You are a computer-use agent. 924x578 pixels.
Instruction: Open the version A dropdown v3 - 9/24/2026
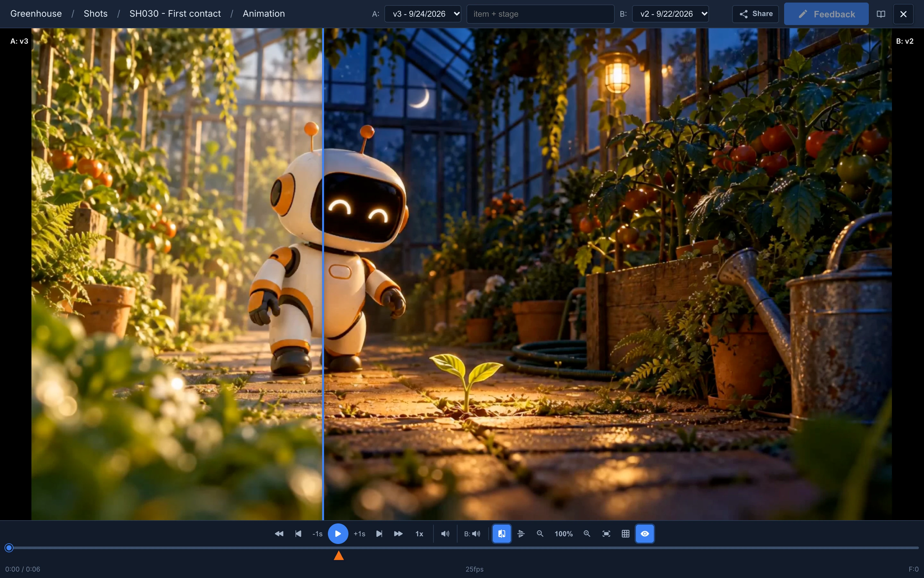pos(423,14)
